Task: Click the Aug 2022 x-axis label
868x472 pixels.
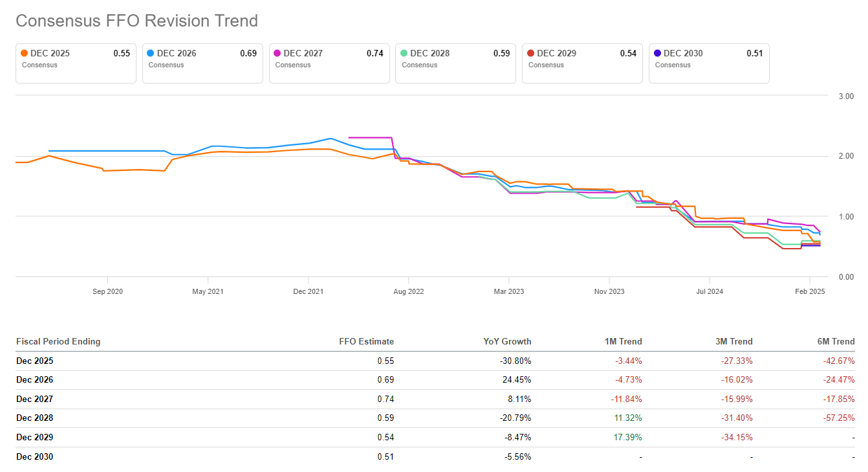Action: 409,291
